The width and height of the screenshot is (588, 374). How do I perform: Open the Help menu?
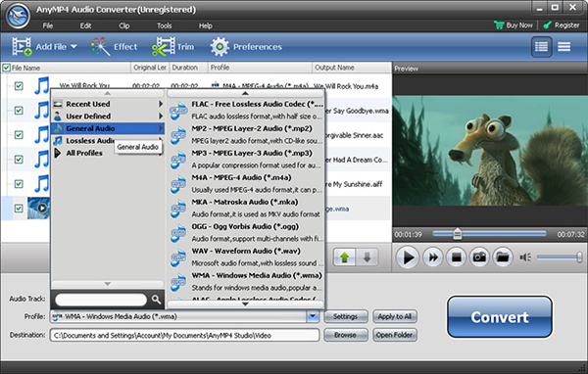click(206, 25)
